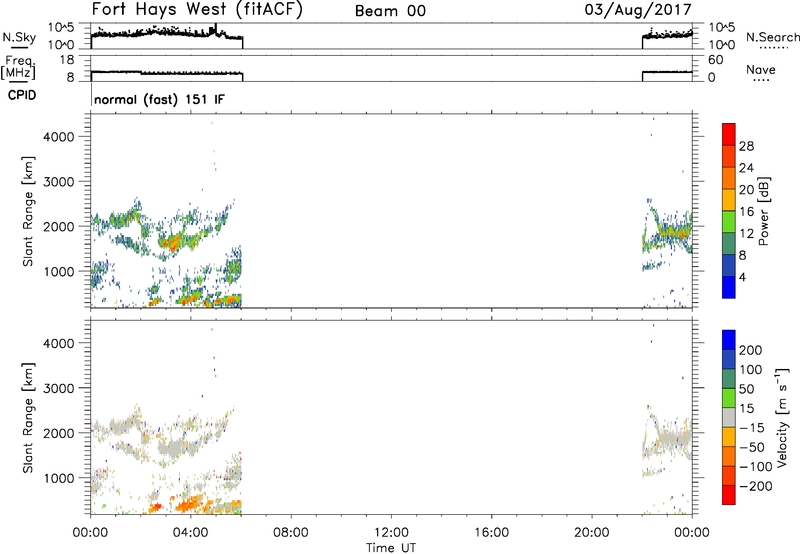Click the evening echo band after 22:00 in power panel
800x554 pixels.
click(x=669, y=232)
